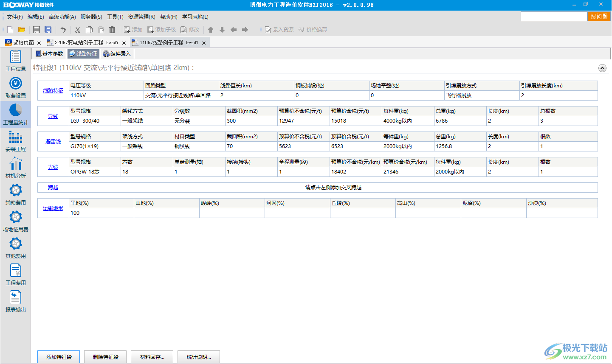This screenshot has width=612, height=364.
Task: Click the 跨越 link
Action: point(53,188)
